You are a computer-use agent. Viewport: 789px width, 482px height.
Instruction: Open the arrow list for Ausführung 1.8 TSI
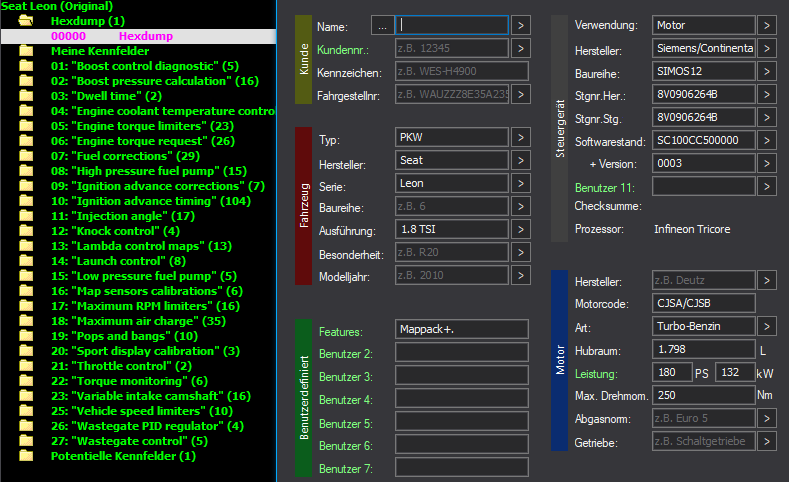tap(521, 229)
